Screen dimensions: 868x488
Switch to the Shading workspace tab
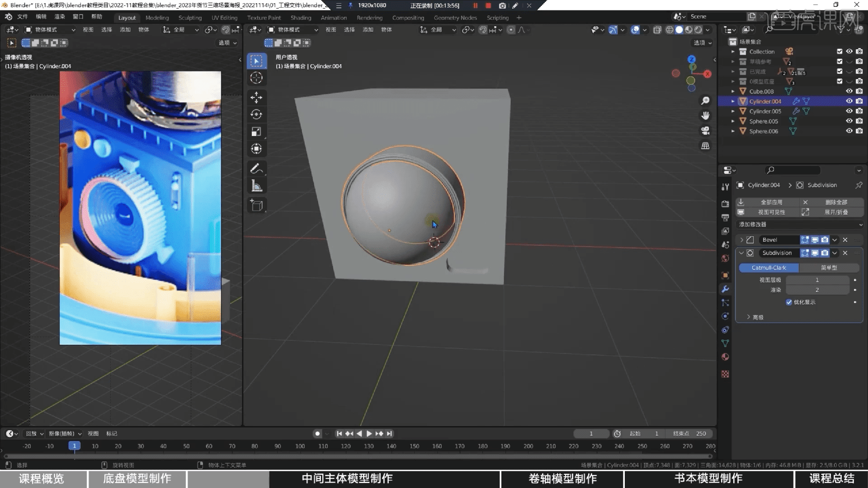(301, 18)
